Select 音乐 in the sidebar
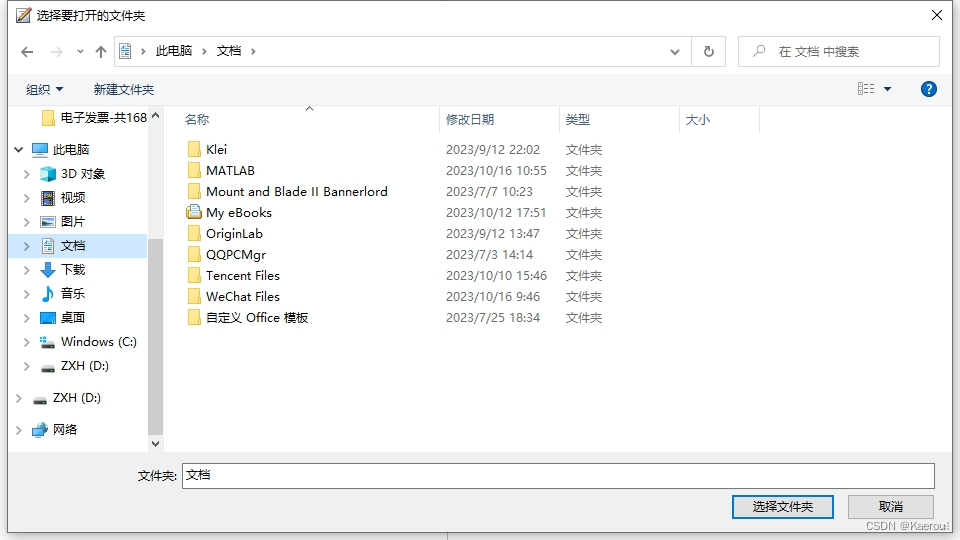960x540 pixels. (x=62, y=294)
